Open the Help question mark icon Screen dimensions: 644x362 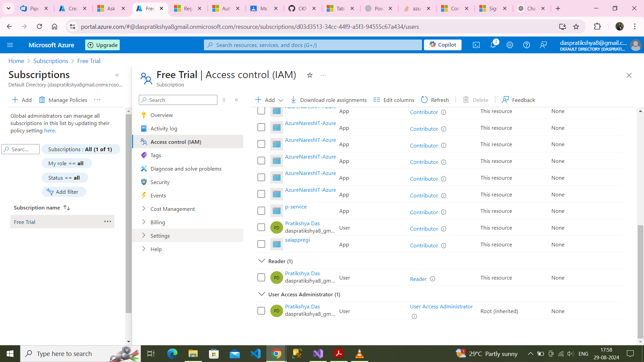coord(527,45)
